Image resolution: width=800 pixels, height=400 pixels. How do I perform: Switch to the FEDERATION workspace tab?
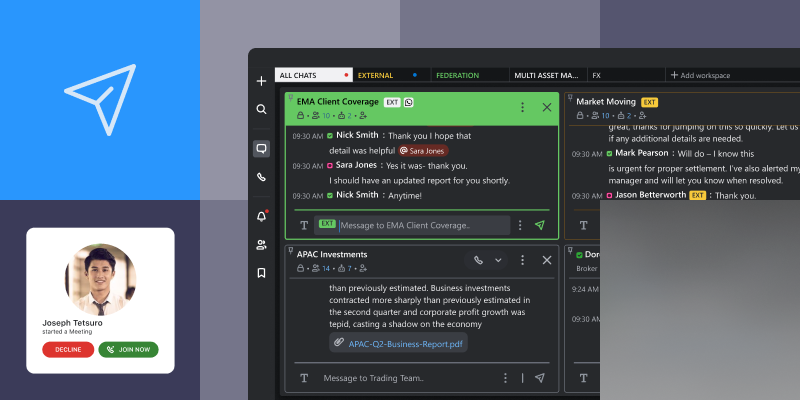point(456,75)
